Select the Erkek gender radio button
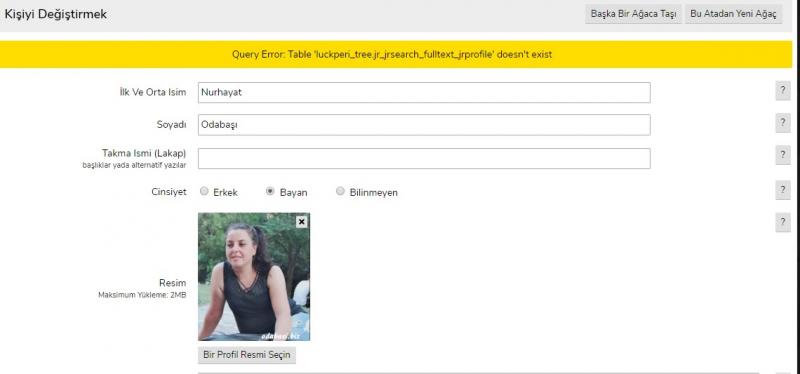 204,191
